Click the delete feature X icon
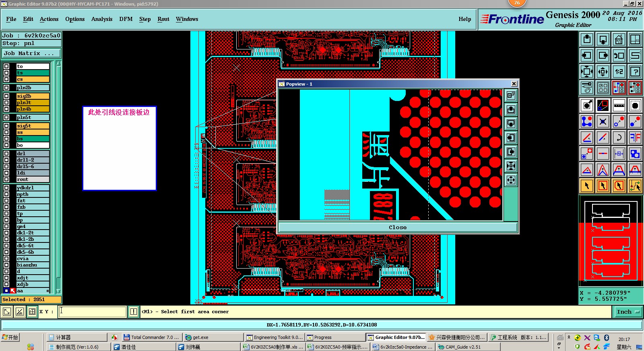The width and height of the screenshot is (644, 351). click(x=603, y=121)
